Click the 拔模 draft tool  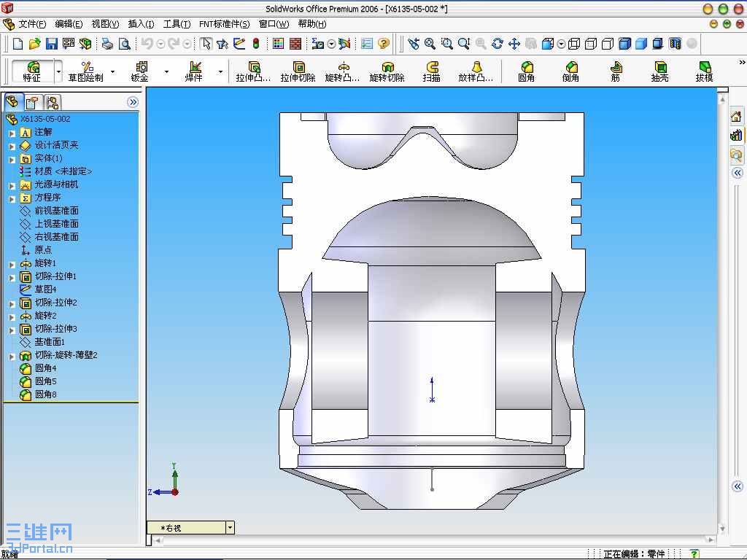[x=704, y=71]
